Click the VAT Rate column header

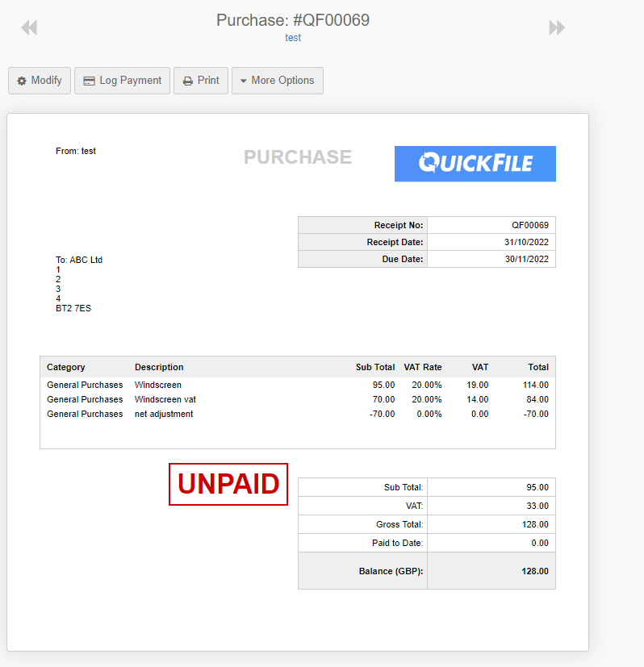(x=423, y=367)
